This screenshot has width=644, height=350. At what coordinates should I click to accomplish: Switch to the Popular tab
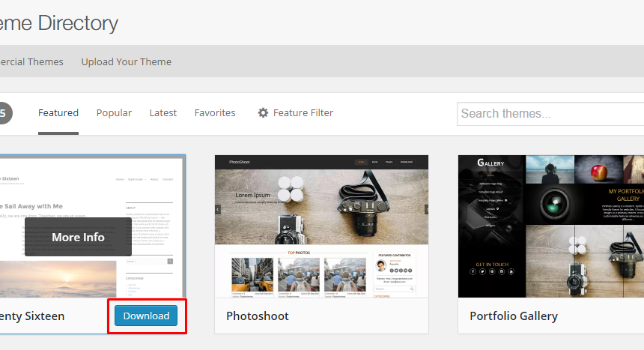(114, 112)
